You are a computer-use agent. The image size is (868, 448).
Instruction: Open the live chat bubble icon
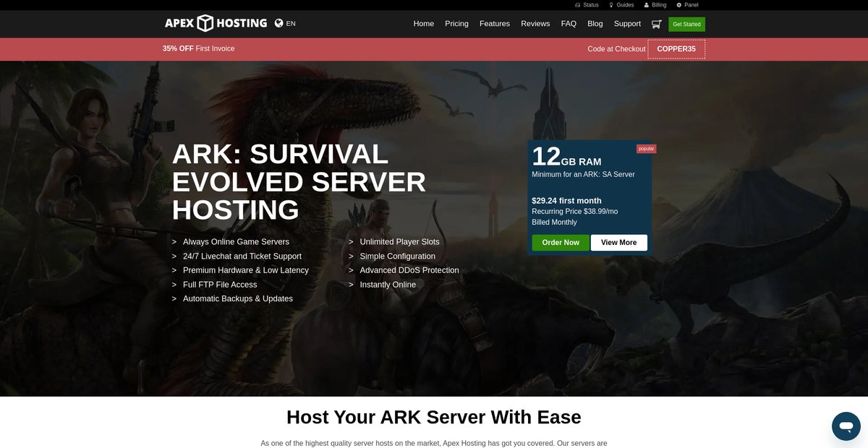[x=846, y=426]
